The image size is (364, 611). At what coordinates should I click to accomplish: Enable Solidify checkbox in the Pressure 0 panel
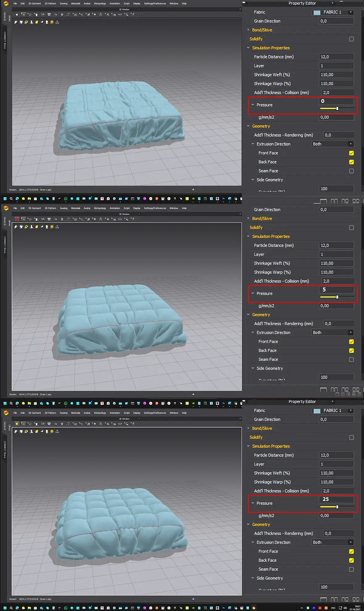[351, 39]
